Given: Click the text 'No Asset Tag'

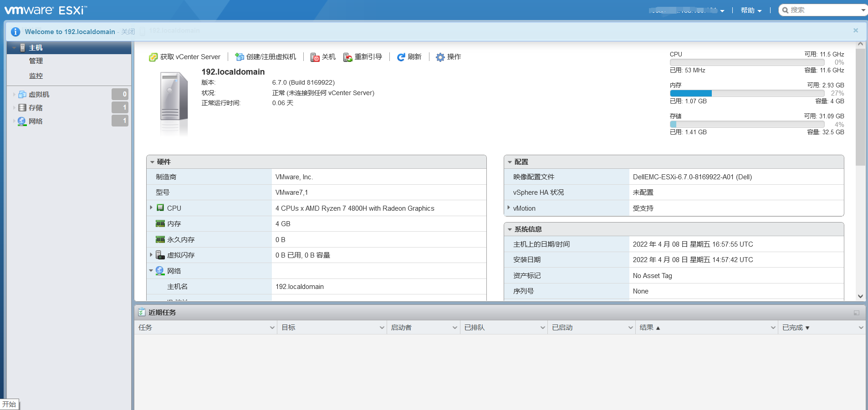Looking at the screenshot, I should point(652,276).
